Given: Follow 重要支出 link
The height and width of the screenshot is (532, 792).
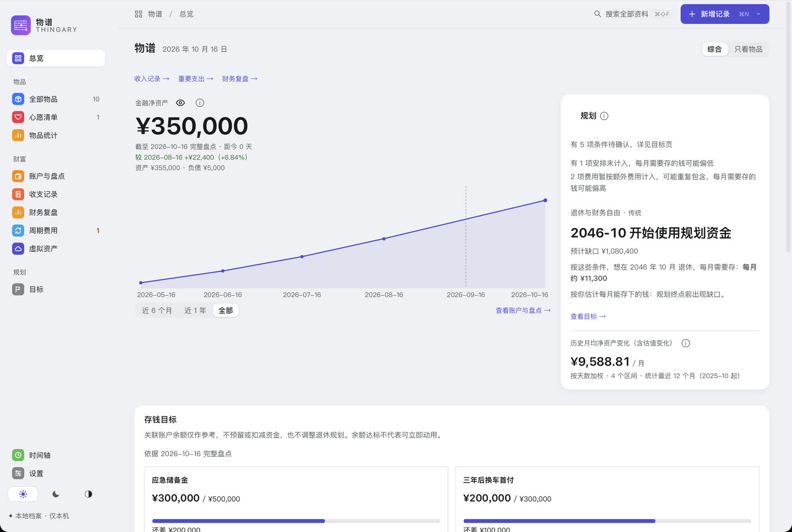Looking at the screenshot, I should [196, 79].
